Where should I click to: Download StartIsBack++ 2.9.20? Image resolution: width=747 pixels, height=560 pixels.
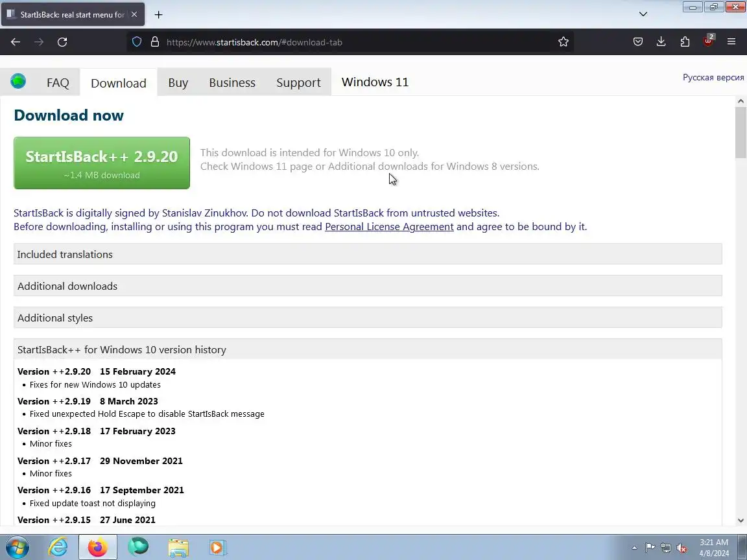point(101,163)
